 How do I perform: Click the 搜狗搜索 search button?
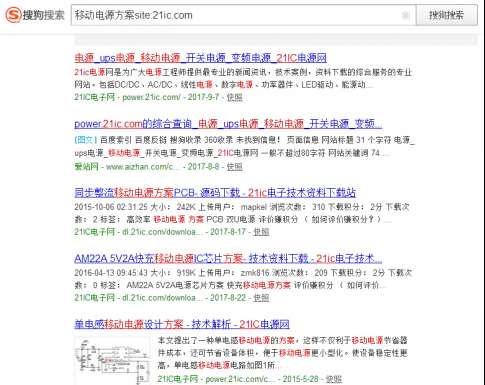(446, 15)
